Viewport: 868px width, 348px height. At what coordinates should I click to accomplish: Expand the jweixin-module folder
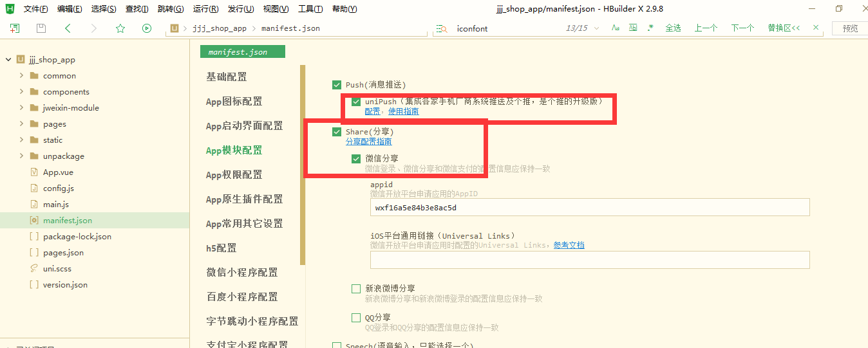click(21, 108)
